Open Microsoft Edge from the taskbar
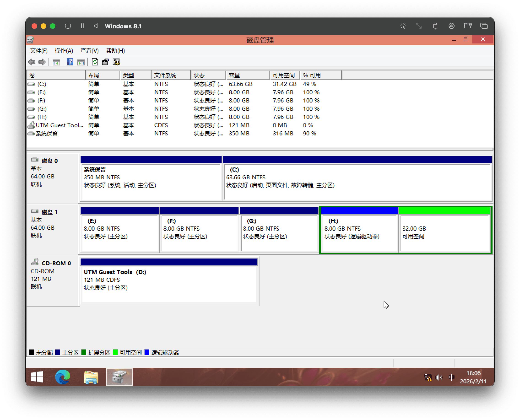520x420 pixels. (63, 377)
